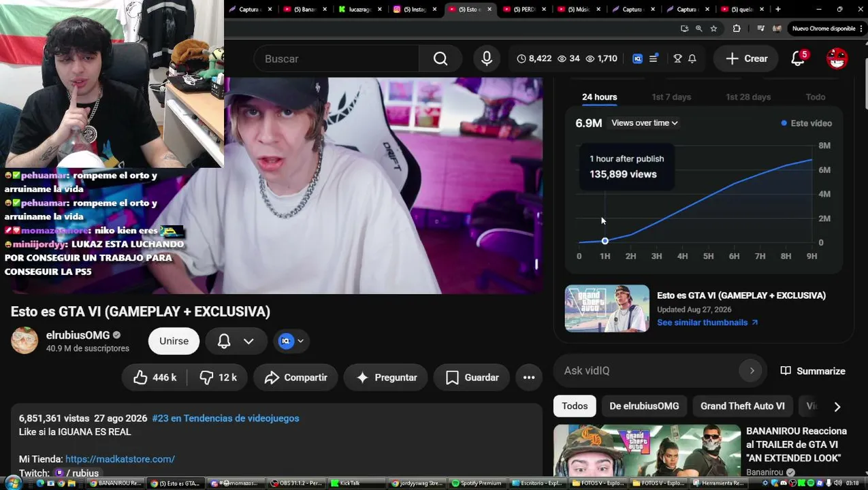Open the red account avatar menu

(x=837, y=59)
